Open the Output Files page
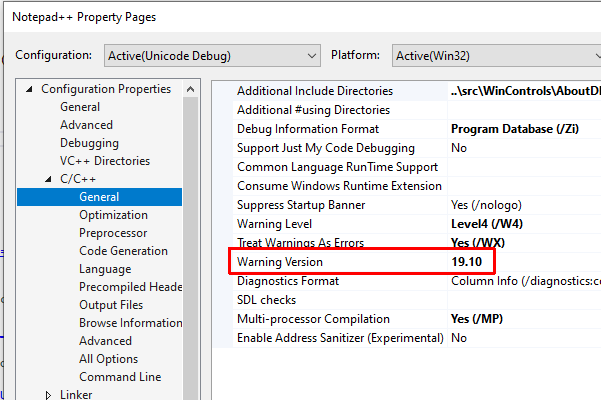 tap(111, 305)
